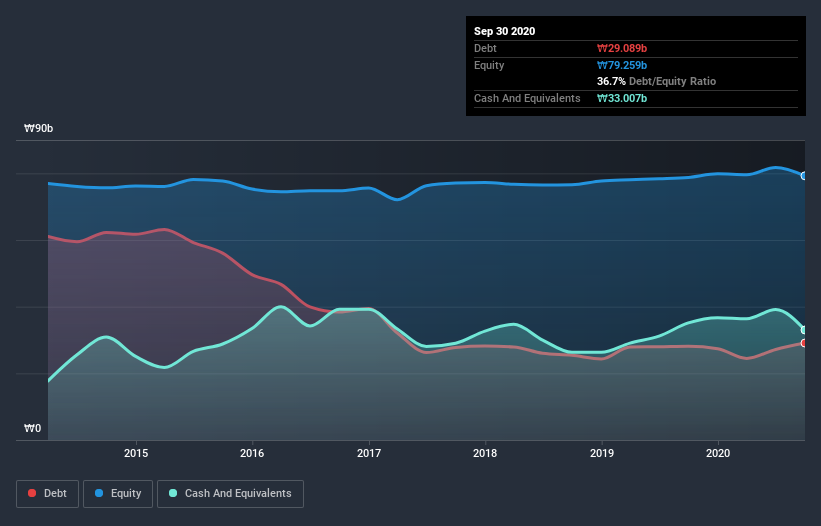Click Cash And Equivalents label in tooltip
Screen dimensions: 821x526
pos(527,98)
